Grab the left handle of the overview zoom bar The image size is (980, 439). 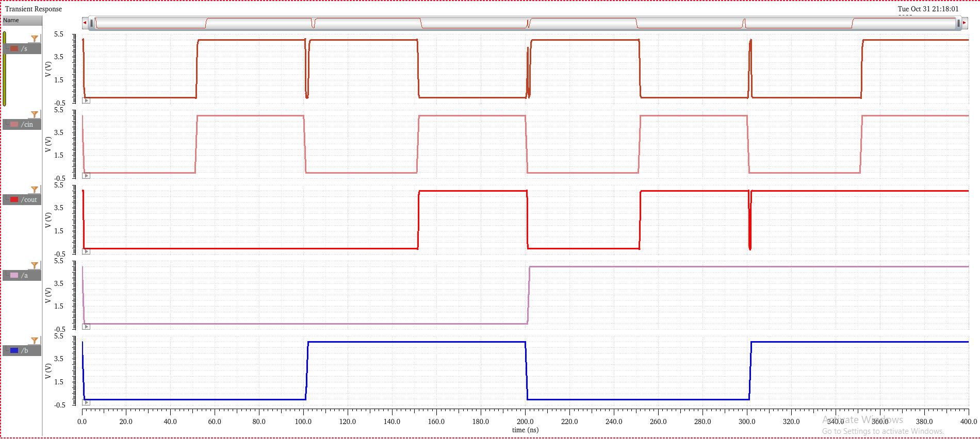[92, 23]
